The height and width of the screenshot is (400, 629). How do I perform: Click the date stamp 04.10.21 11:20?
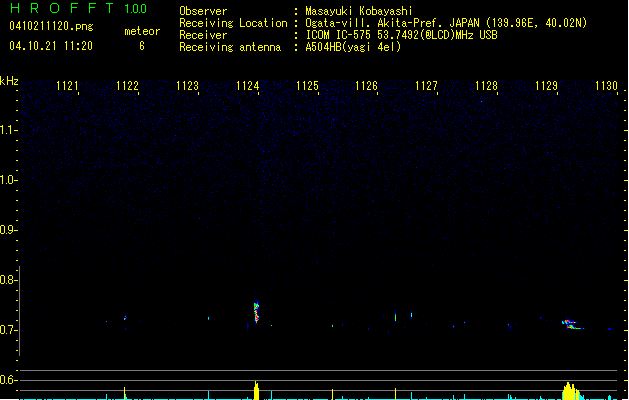51,46
